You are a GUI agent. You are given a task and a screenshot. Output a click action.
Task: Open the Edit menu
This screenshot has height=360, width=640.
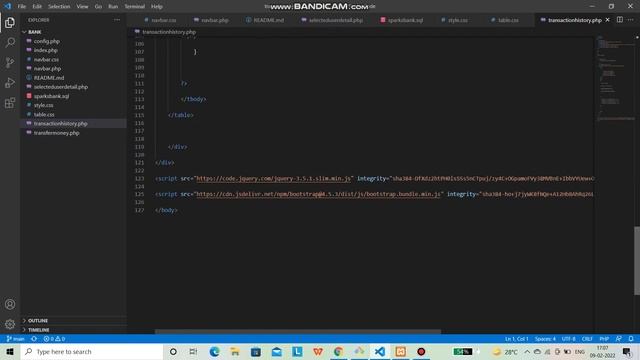pos(37,7)
